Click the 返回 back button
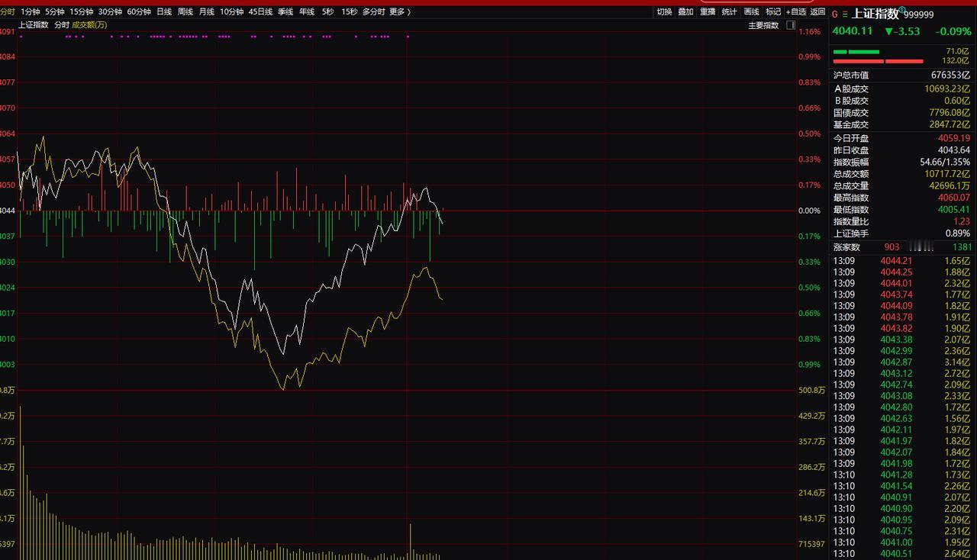Image resolution: width=977 pixels, height=560 pixels. point(818,11)
